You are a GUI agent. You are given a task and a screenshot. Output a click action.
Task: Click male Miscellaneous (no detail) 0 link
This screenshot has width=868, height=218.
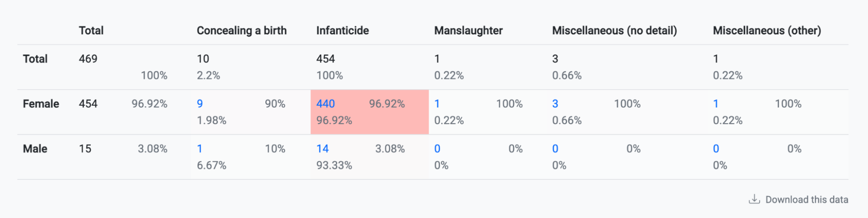click(x=555, y=149)
